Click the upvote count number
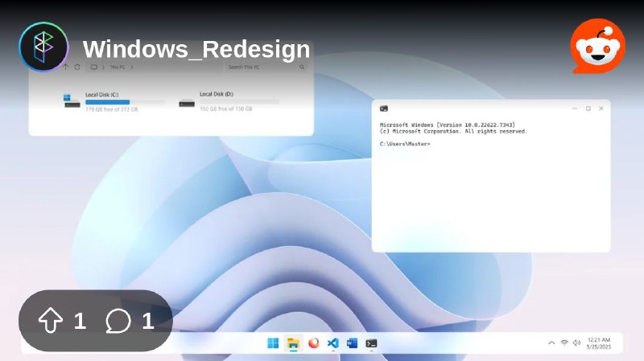This screenshot has width=644, height=361. (x=80, y=321)
